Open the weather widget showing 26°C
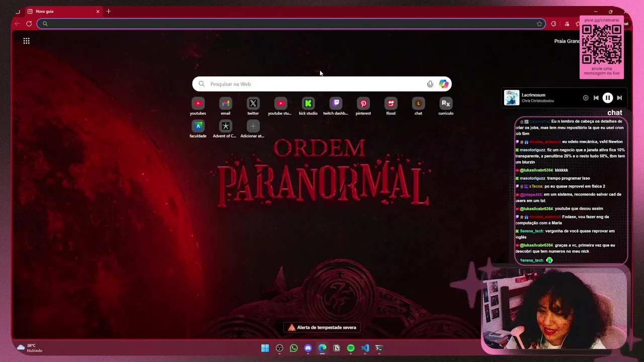 pos(30,348)
